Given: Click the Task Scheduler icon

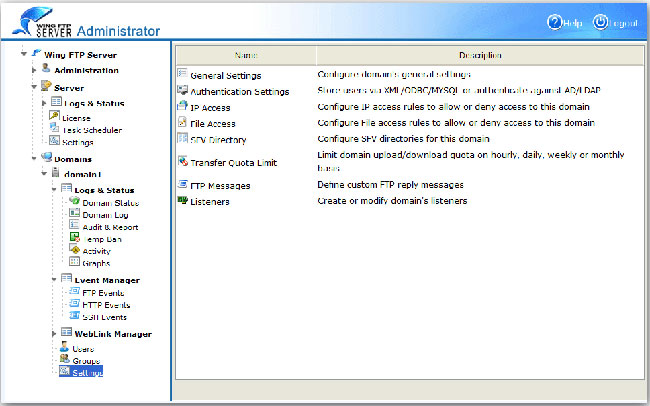Looking at the screenshot, I should point(54,128).
